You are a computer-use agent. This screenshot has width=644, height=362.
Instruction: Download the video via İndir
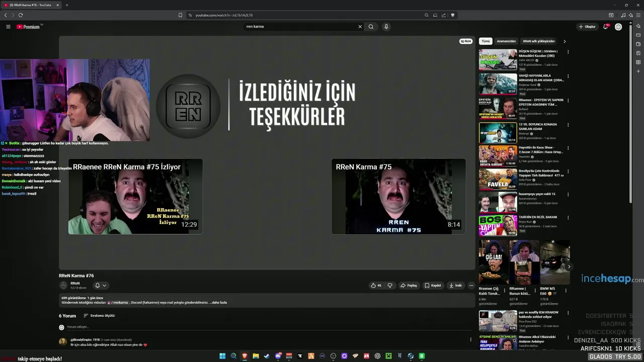(455, 285)
